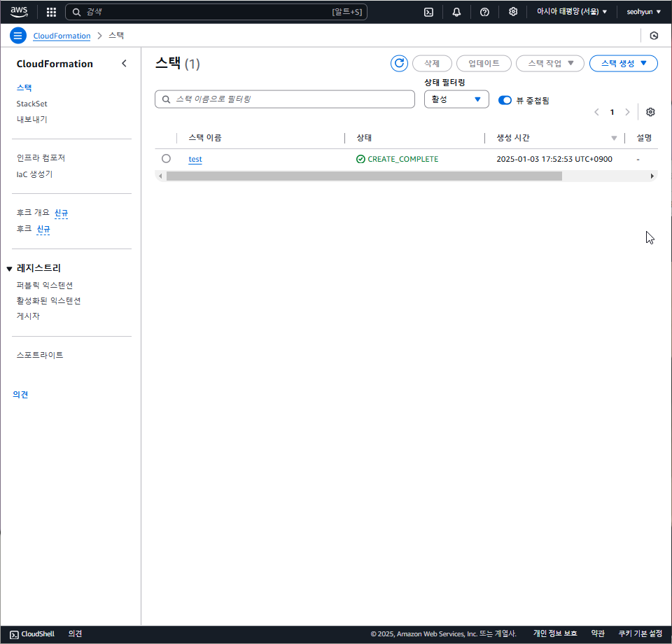This screenshot has width=672, height=644.
Task: Open 게시자 in registry
Action: (28, 316)
